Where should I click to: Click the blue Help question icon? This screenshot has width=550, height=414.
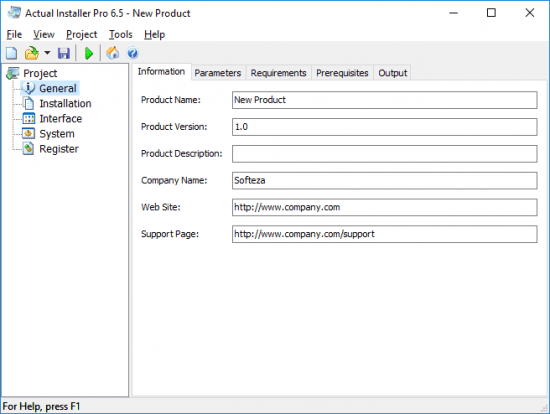pos(133,53)
